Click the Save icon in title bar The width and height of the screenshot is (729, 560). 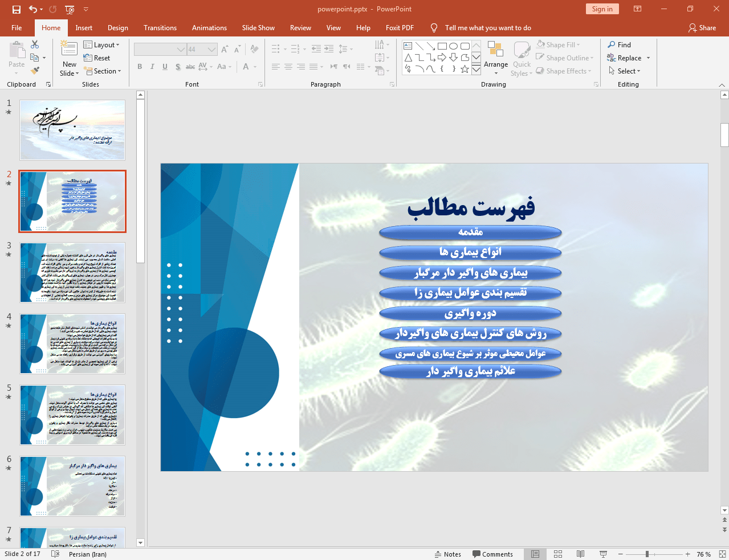click(16, 9)
